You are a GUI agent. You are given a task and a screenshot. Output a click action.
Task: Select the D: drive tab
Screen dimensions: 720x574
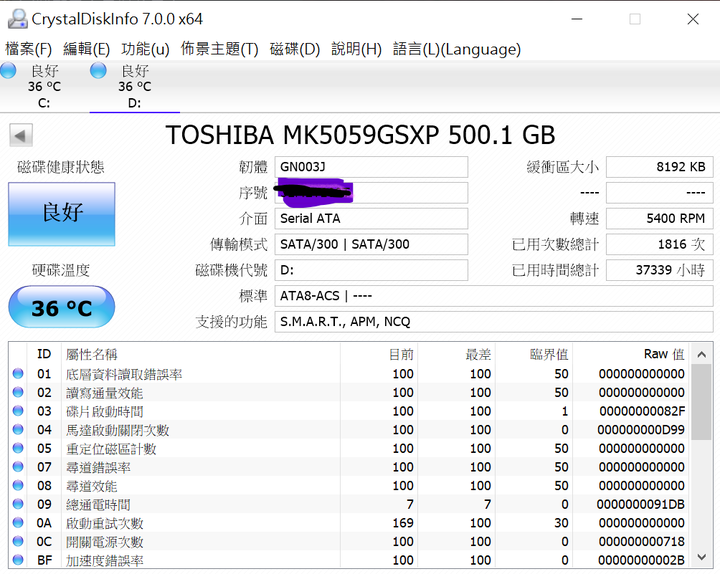click(x=135, y=87)
